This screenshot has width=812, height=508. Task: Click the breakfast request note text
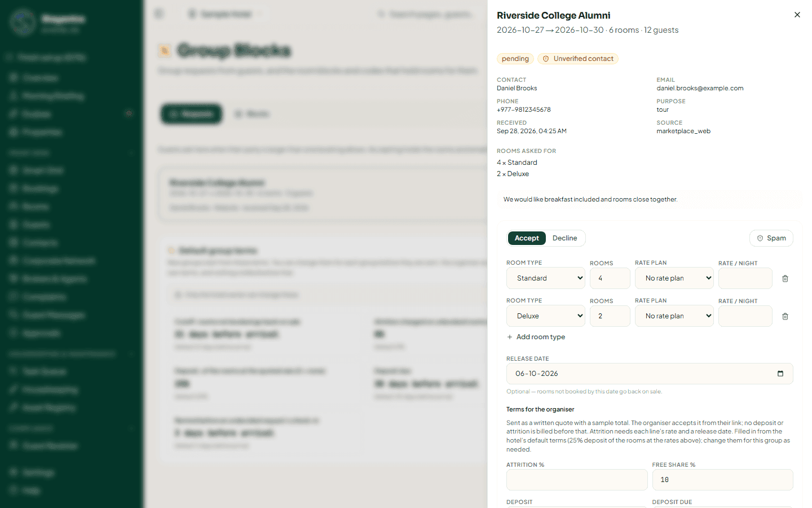click(x=590, y=199)
